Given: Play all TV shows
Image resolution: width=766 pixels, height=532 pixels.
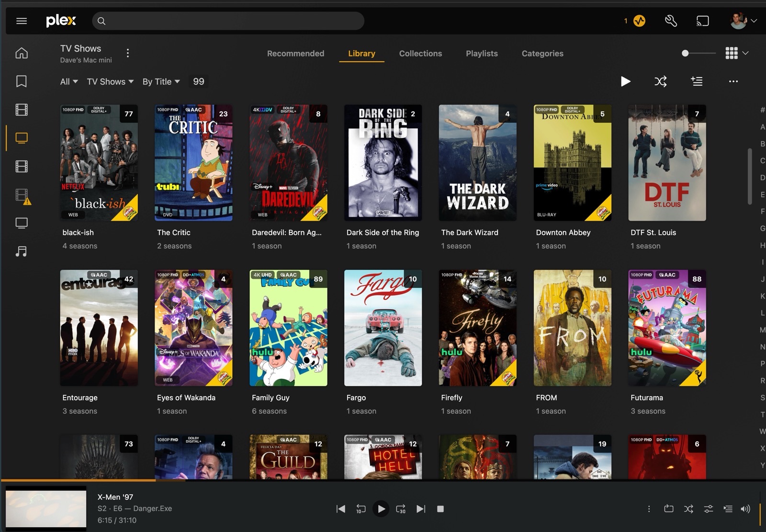Looking at the screenshot, I should (625, 81).
